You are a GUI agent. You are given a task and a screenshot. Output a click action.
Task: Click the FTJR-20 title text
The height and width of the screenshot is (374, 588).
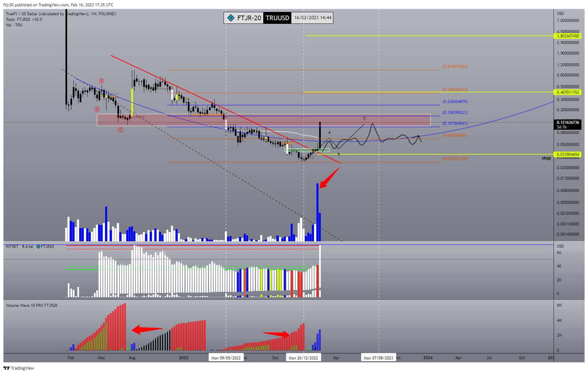tap(249, 18)
